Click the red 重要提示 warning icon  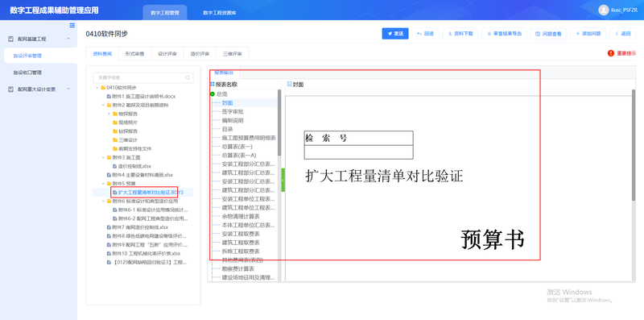(611, 53)
